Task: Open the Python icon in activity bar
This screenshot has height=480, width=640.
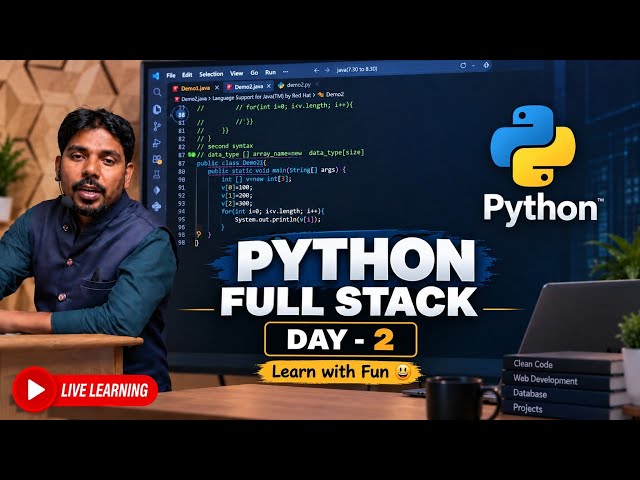Action: (156, 206)
